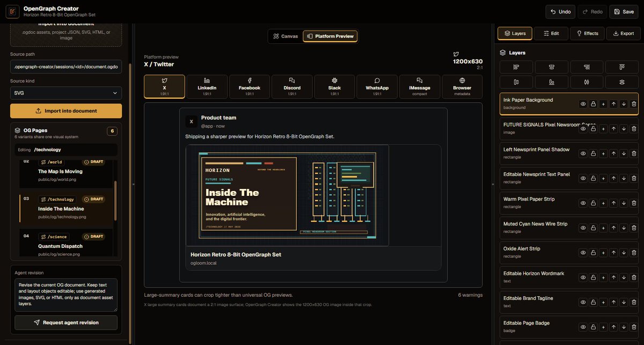Click Request agent revision button
Image resolution: width=644 pixels, height=345 pixels.
pyautogui.click(x=66, y=322)
